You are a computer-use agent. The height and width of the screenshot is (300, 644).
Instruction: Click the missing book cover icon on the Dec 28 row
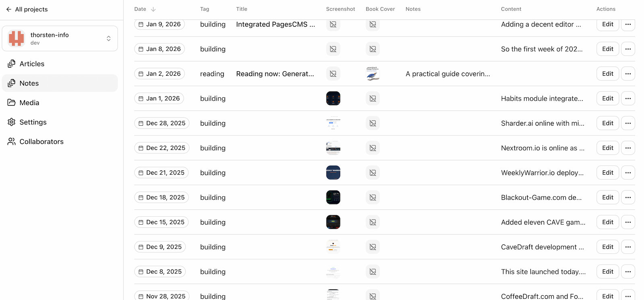coord(373,123)
